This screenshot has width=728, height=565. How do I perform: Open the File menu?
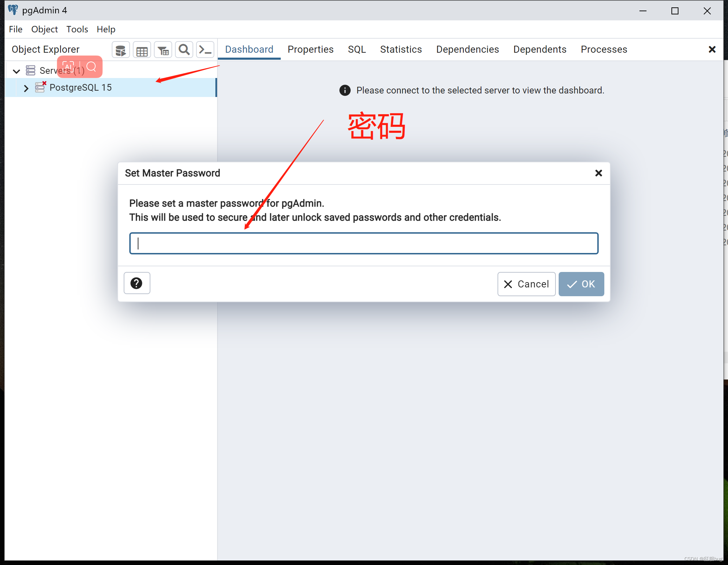click(16, 29)
